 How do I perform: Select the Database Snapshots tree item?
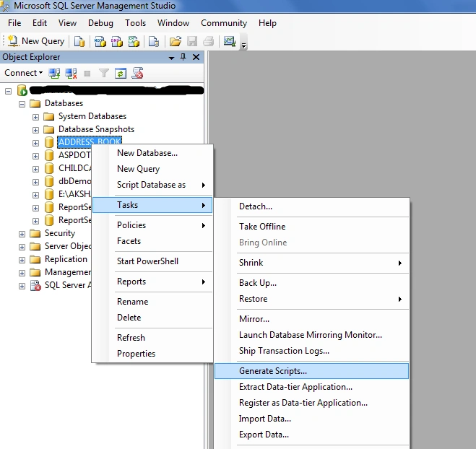(x=96, y=129)
